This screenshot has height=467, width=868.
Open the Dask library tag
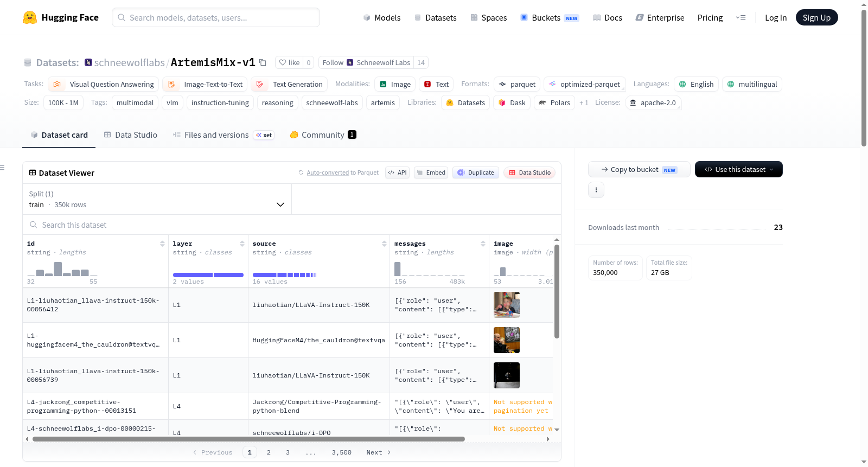click(512, 103)
